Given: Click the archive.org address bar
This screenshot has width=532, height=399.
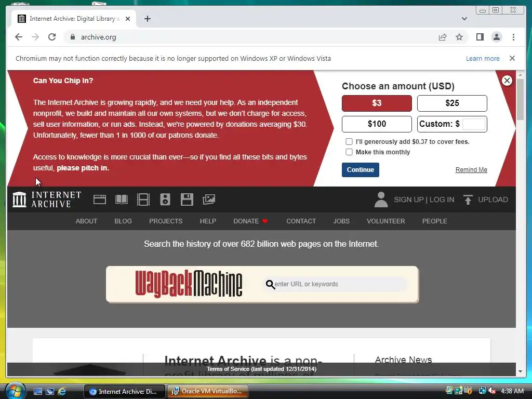Looking at the screenshot, I should [x=251, y=37].
